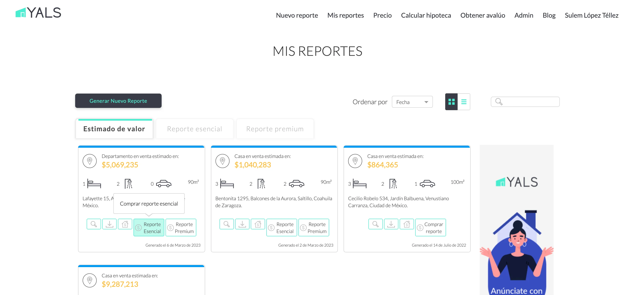
Task: Open the magnifier preview on Bentonita 1295 card
Action: click(227, 224)
